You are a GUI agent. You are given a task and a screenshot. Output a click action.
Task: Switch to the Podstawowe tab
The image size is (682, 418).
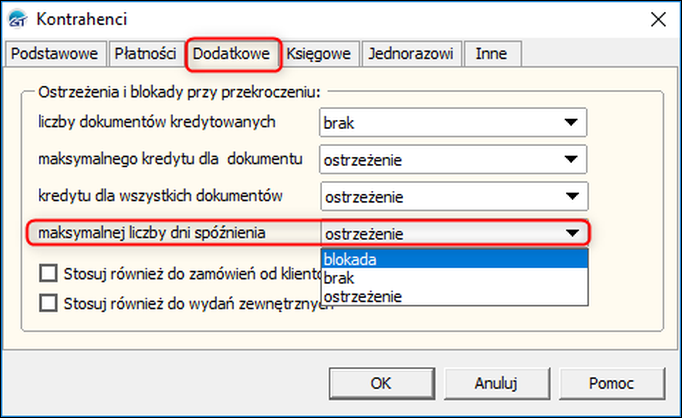54,54
